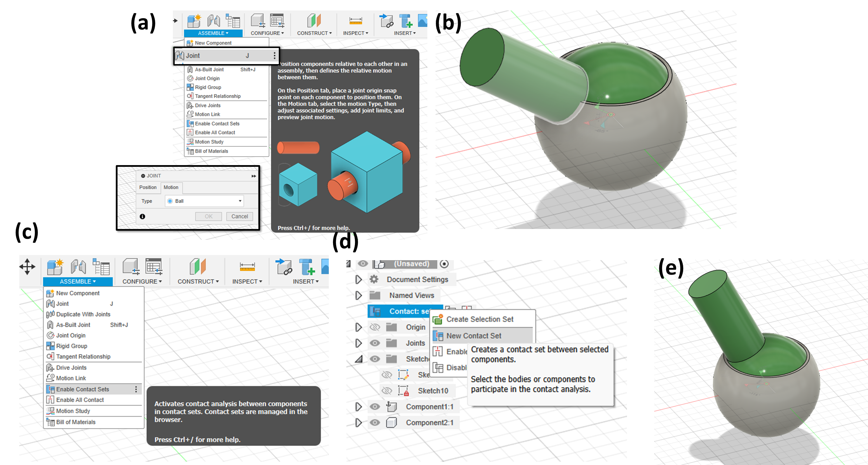Hide the Joints folder using its eye
868x465 pixels.
pos(375,343)
